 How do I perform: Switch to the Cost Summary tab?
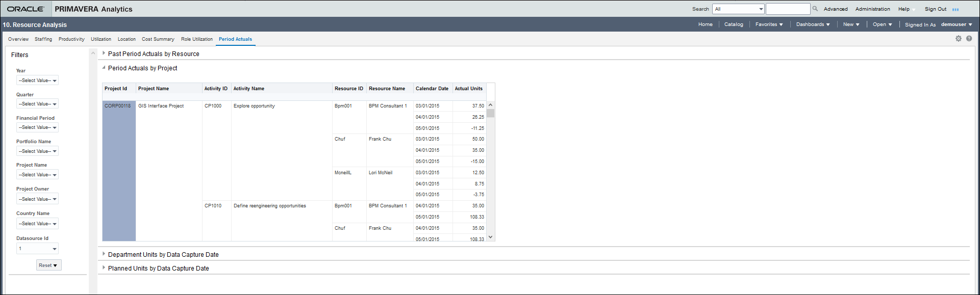(x=158, y=39)
